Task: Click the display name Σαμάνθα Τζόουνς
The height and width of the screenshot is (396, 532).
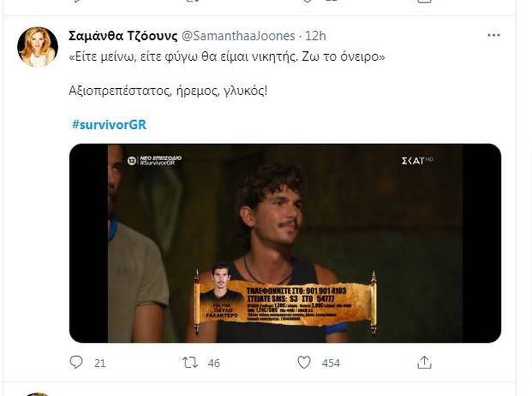Action: (123, 36)
